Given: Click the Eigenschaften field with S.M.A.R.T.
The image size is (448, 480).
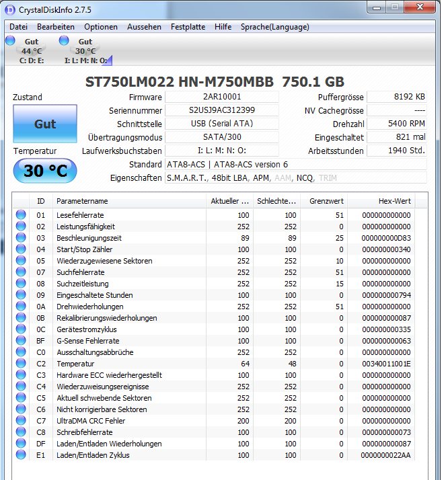Looking at the screenshot, I should [x=296, y=178].
